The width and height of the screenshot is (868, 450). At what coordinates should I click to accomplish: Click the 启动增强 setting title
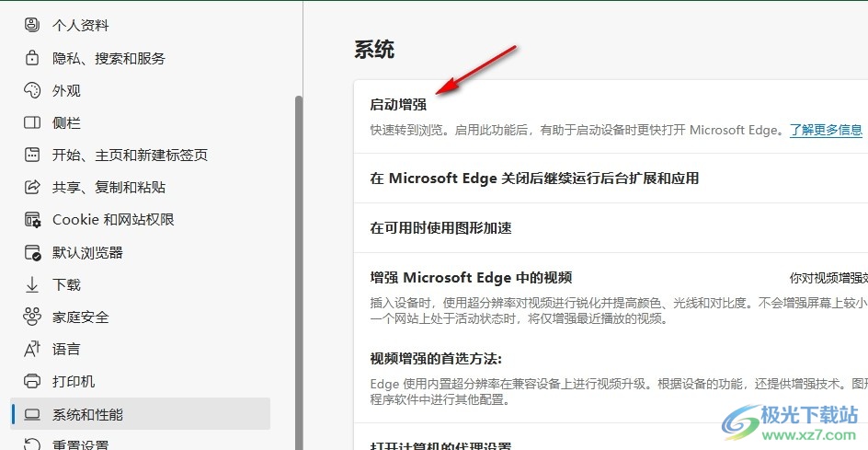tap(398, 105)
